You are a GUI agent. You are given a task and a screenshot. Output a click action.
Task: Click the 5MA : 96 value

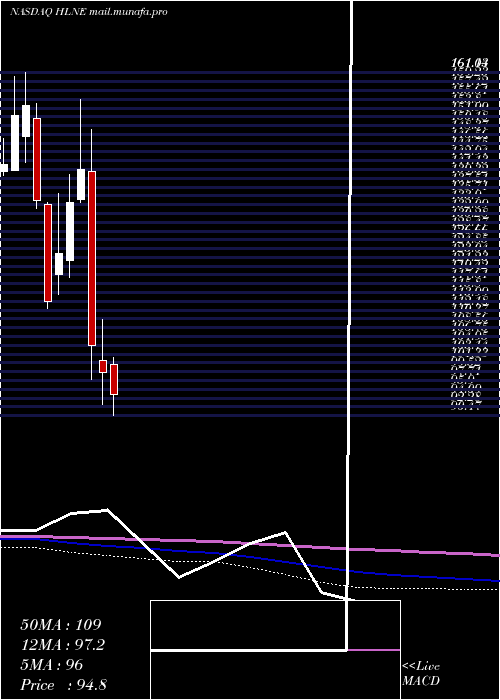(x=52, y=665)
